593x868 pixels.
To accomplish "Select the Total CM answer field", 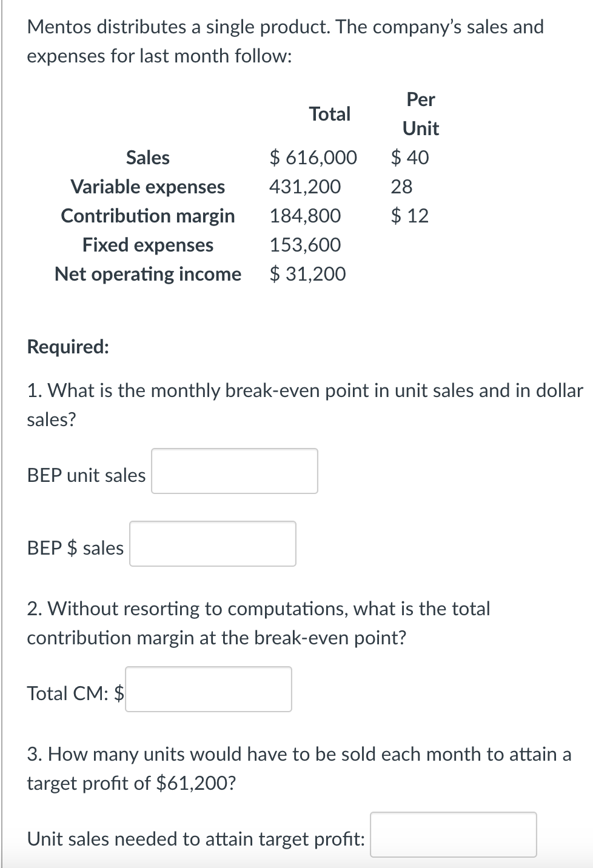I will click(x=208, y=689).
